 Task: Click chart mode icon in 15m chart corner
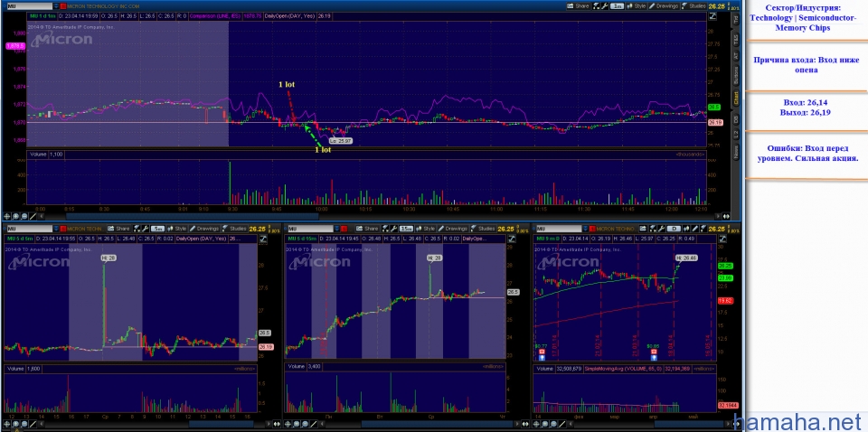[513, 239]
